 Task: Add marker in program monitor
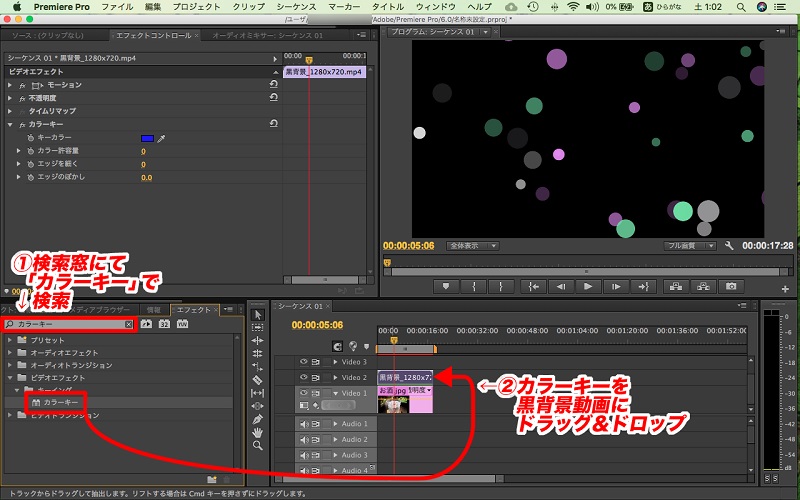[x=446, y=287]
